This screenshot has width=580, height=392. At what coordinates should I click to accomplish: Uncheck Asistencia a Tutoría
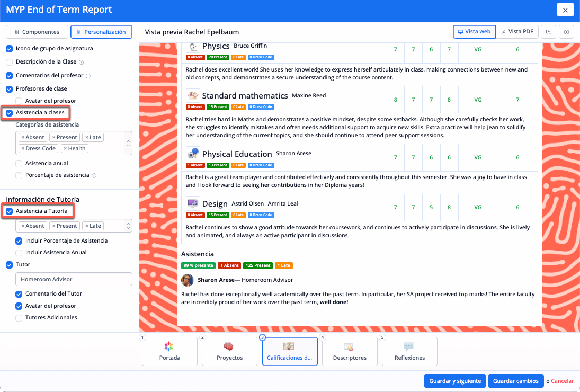pos(9,211)
